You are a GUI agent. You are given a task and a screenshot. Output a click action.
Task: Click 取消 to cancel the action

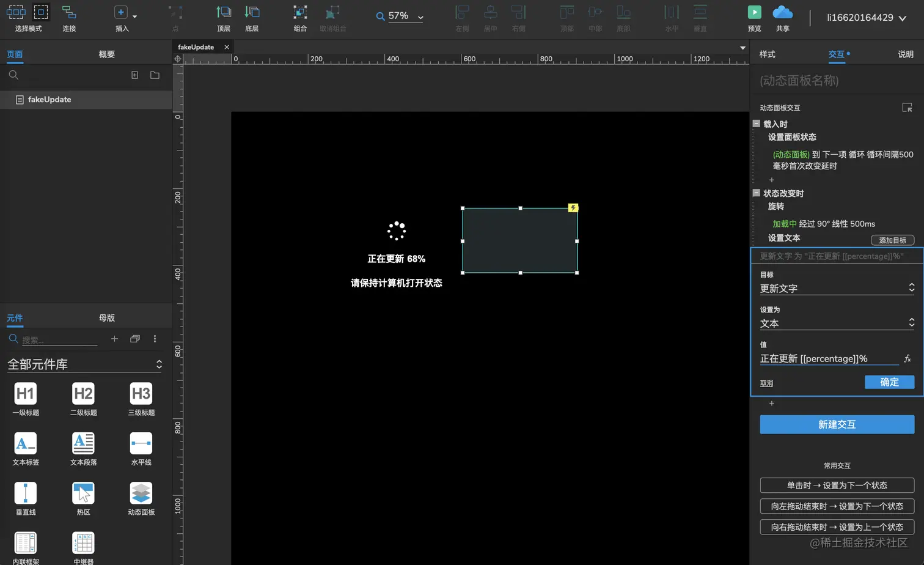[x=766, y=383]
